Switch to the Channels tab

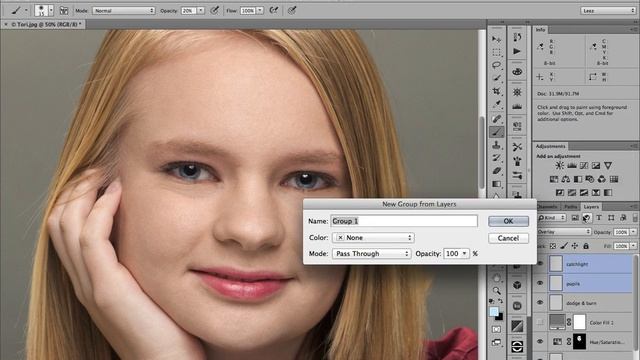tap(548, 207)
